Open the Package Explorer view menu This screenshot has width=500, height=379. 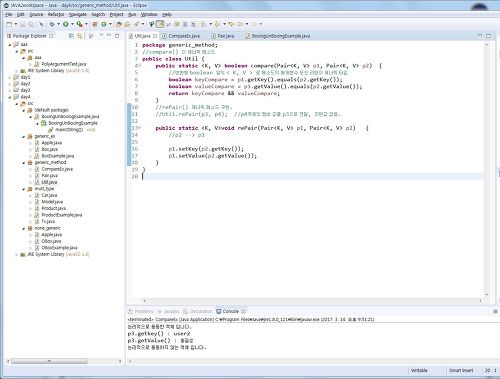click(101, 35)
